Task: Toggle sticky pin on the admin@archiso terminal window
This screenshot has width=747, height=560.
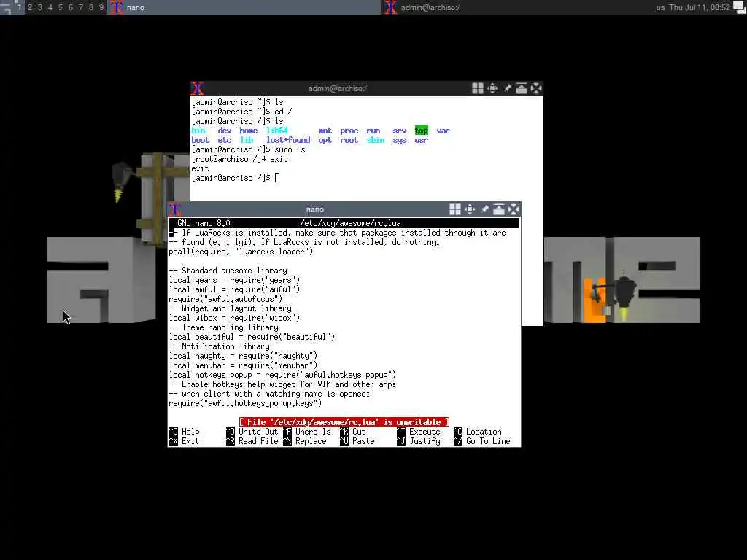Action: click(507, 88)
